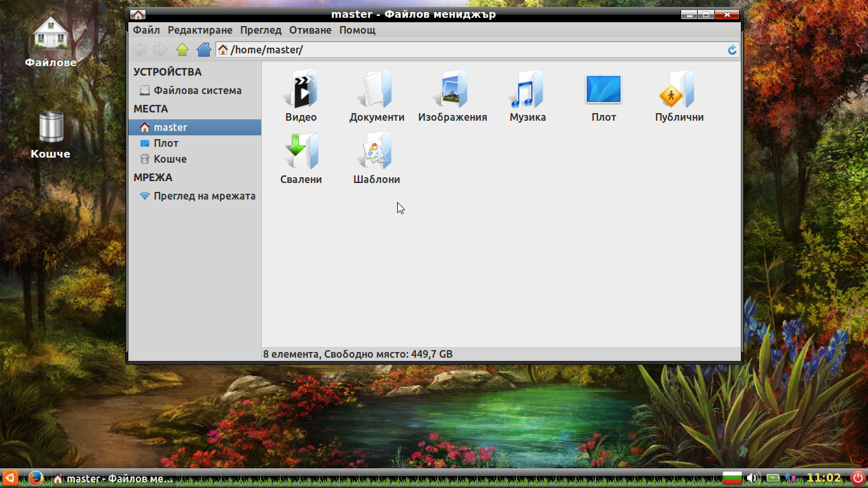This screenshot has height=488, width=868.
Task: Click the window menu icon in the title bar
Action: click(x=138, y=15)
